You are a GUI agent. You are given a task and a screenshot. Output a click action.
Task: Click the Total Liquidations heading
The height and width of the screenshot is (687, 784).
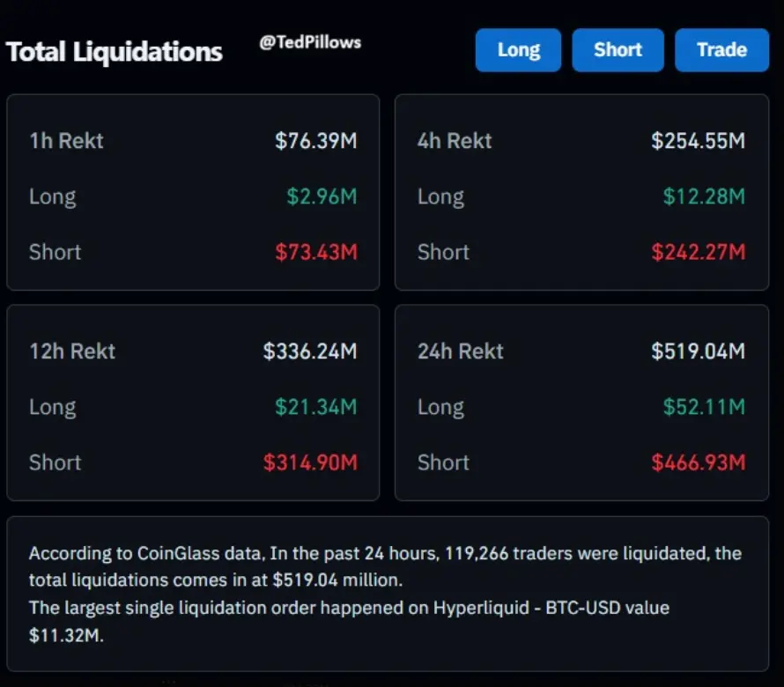pos(115,52)
